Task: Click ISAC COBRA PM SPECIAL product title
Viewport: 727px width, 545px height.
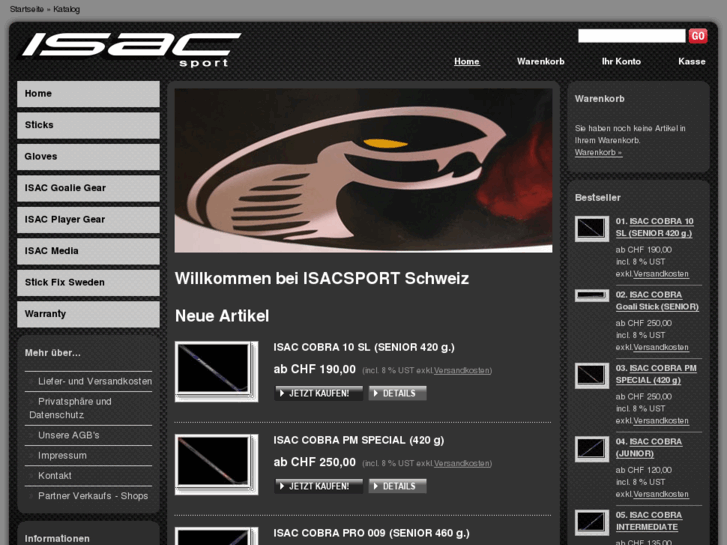Action: (358, 440)
